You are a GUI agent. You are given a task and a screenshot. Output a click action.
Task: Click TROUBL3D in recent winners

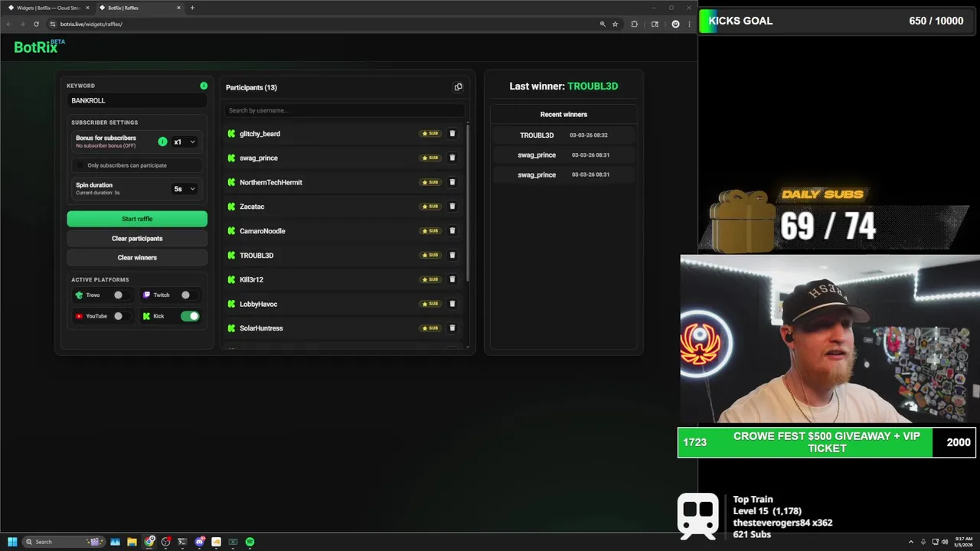pos(537,135)
